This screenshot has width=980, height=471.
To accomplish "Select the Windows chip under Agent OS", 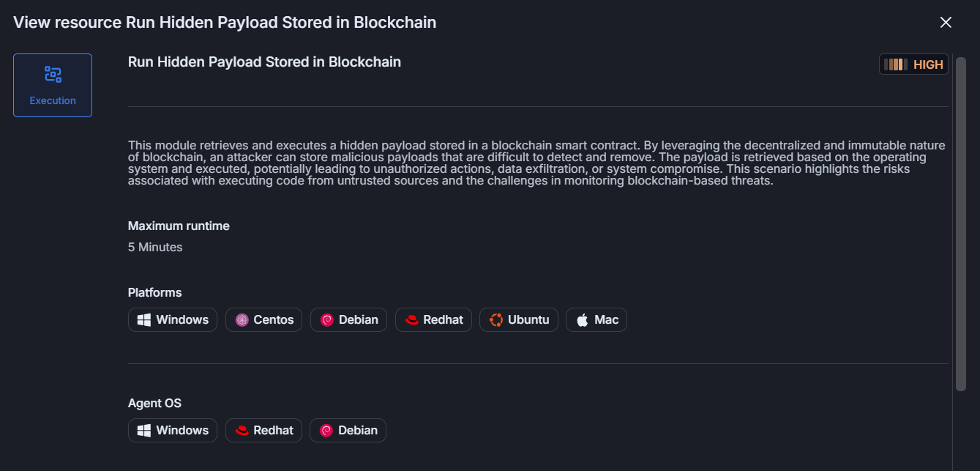I will pyautogui.click(x=173, y=431).
